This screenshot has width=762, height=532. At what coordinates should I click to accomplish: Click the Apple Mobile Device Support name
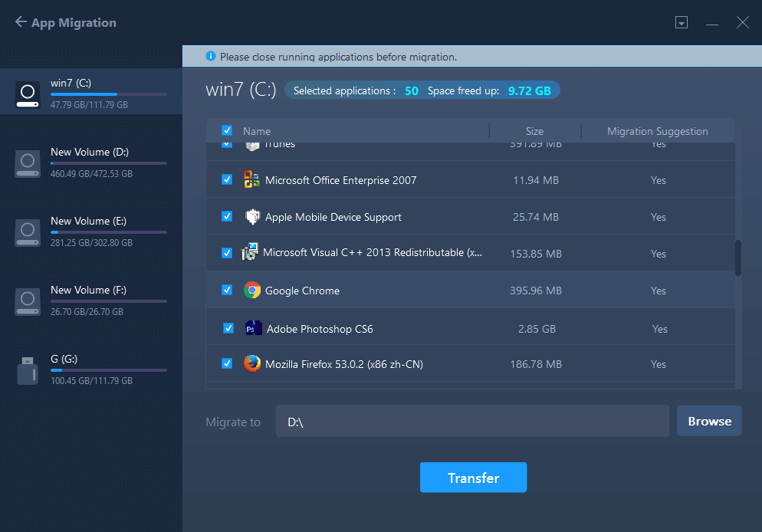pyautogui.click(x=333, y=217)
